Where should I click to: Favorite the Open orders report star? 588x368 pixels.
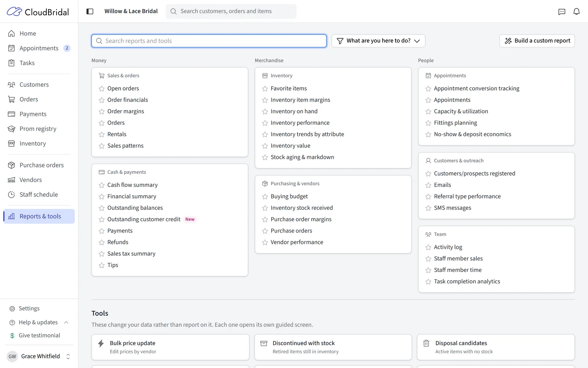(x=102, y=89)
